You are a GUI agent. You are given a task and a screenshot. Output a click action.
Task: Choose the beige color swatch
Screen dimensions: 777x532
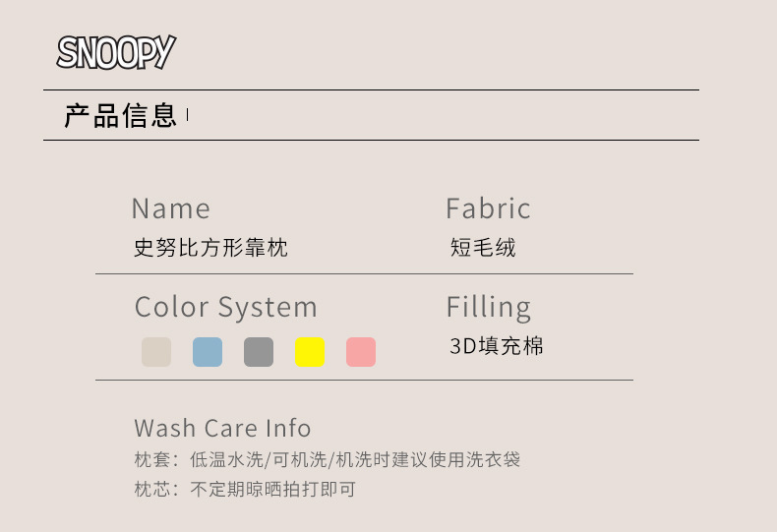pos(156,352)
